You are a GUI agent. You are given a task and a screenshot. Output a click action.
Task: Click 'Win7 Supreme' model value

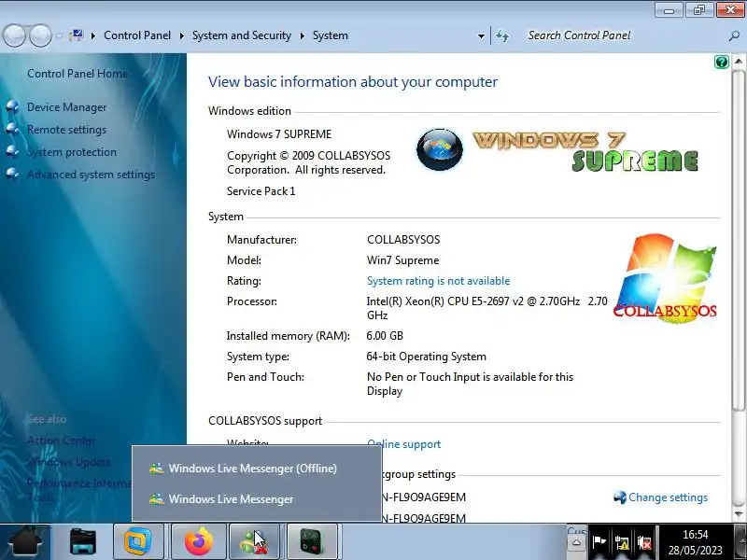point(403,260)
